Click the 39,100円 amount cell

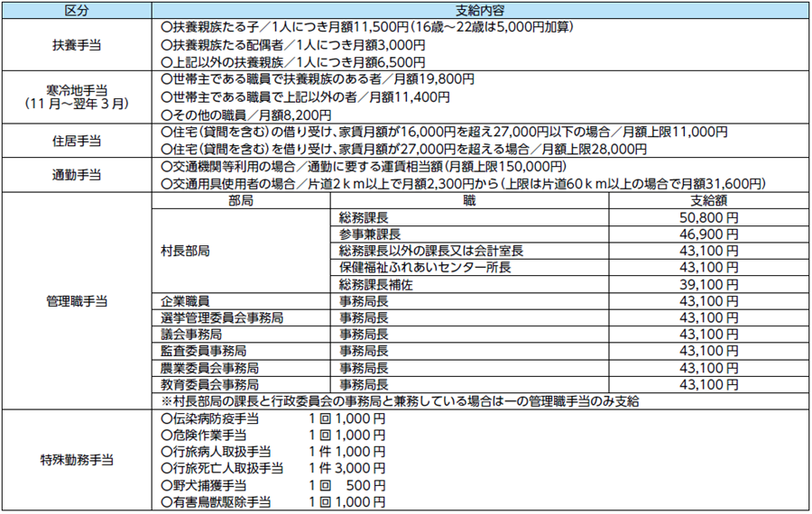pos(708,284)
